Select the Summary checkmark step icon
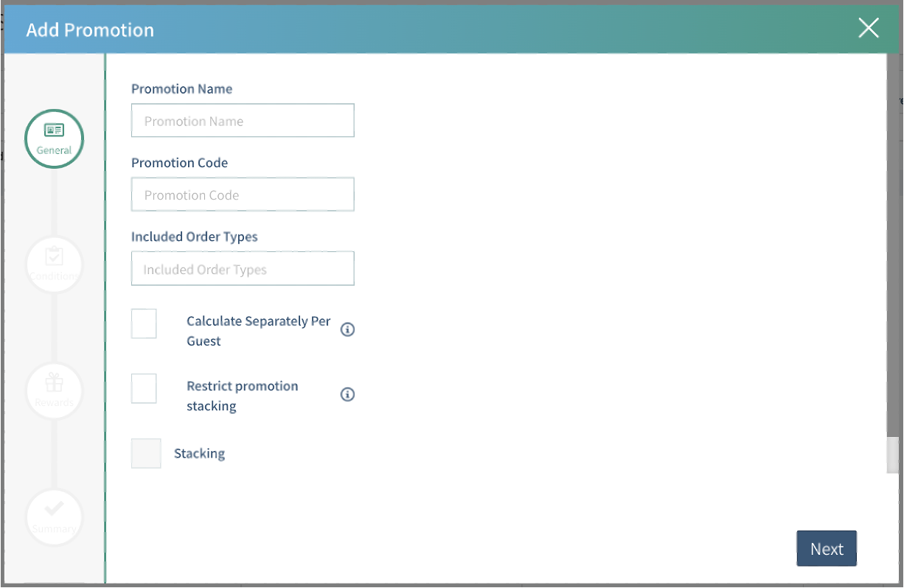The image size is (904, 588). tap(55, 516)
